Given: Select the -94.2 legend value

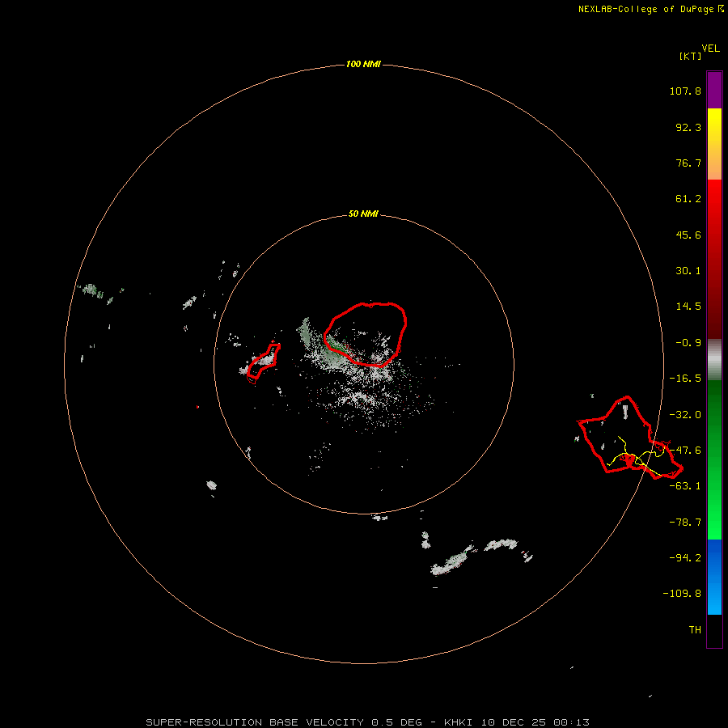Looking at the screenshot, I should (x=685, y=557).
